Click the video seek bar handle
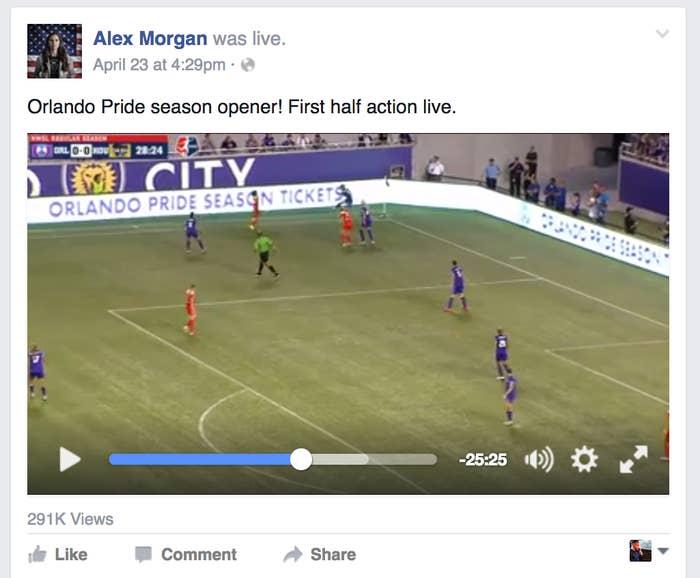Viewport: 700px width, 578px height. [301, 459]
